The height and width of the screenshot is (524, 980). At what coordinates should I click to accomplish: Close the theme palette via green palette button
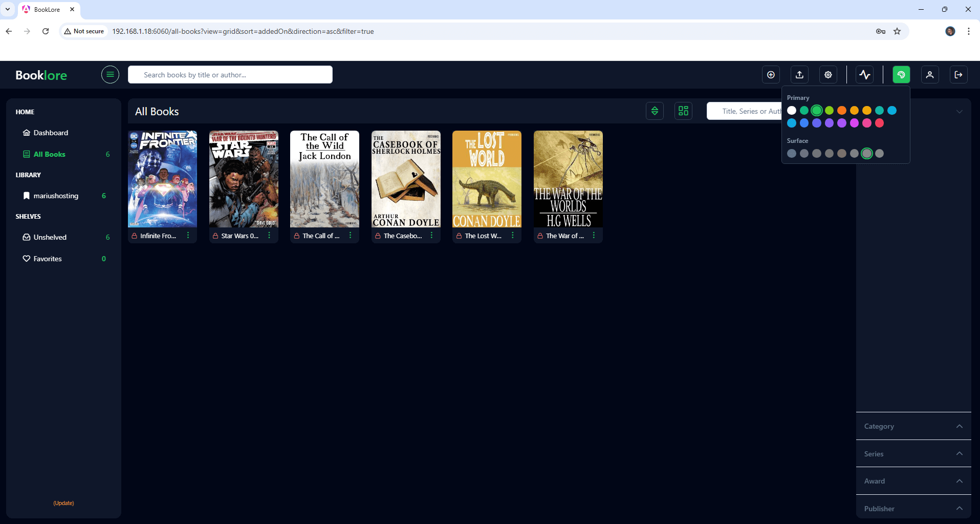pos(901,75)
